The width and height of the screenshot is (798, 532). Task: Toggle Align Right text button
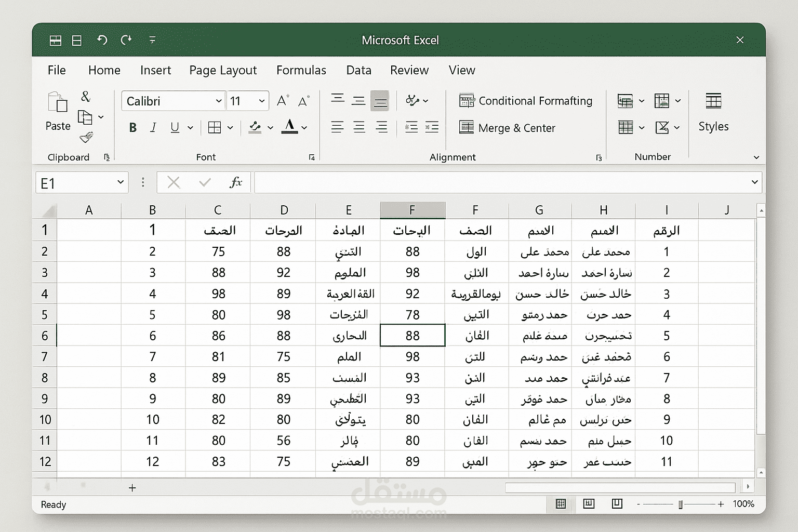[381, 127]
